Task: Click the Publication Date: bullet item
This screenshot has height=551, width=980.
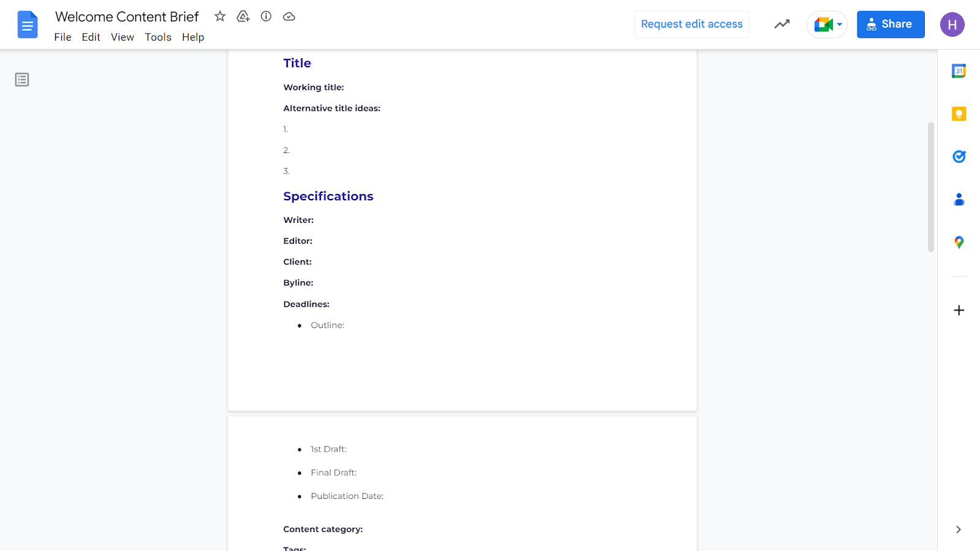Action: pos(347,496)
